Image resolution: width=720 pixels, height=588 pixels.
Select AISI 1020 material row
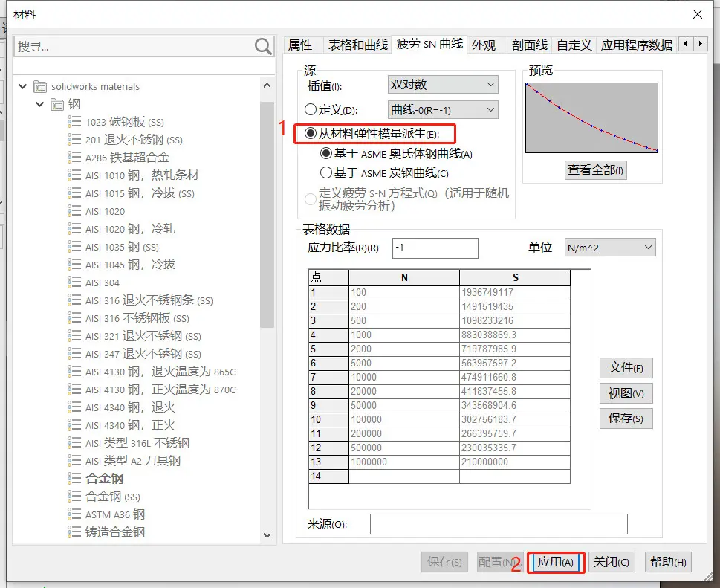click(106, 211)
